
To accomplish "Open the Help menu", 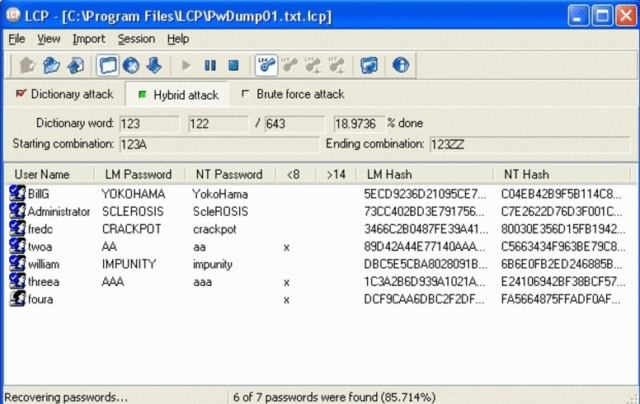I will (x=178, y=39).
